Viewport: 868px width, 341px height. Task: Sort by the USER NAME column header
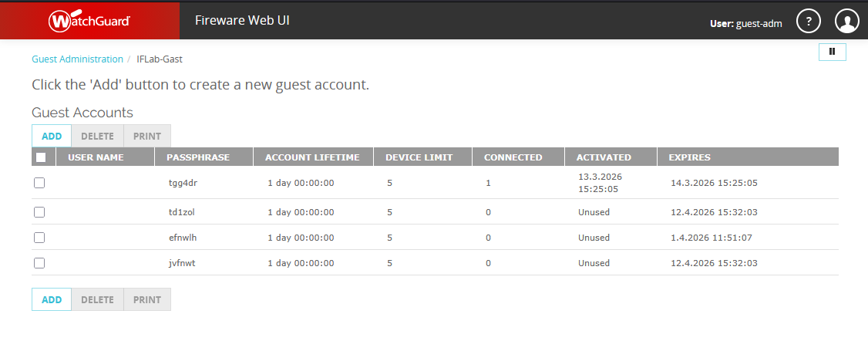click(96, 157)
